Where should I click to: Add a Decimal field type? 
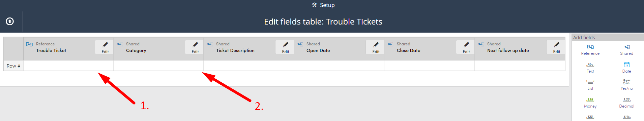coord(626,103)
